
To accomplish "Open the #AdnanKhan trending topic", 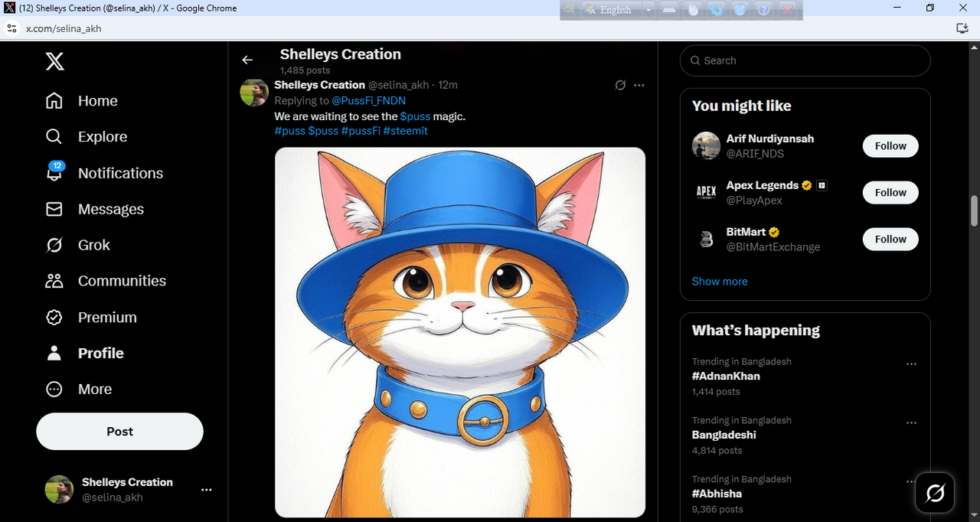I will (726, 377).
